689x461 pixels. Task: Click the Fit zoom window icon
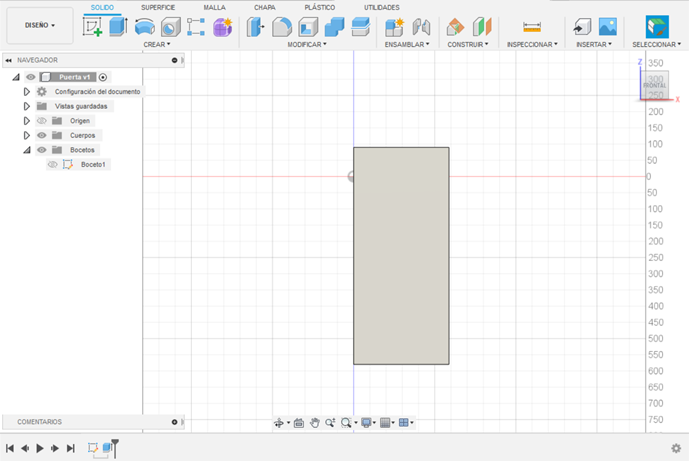click(x=346, y=423)
